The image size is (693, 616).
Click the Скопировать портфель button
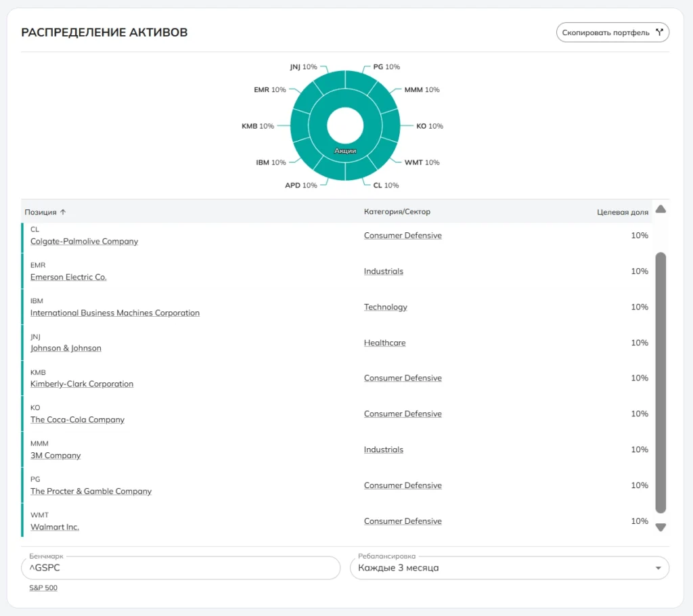click(612, 32)
